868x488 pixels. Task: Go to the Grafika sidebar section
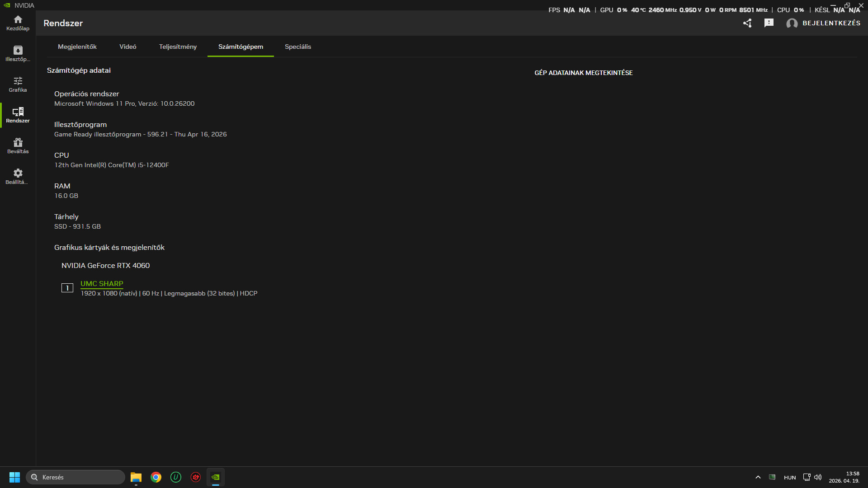coord(18,84)
